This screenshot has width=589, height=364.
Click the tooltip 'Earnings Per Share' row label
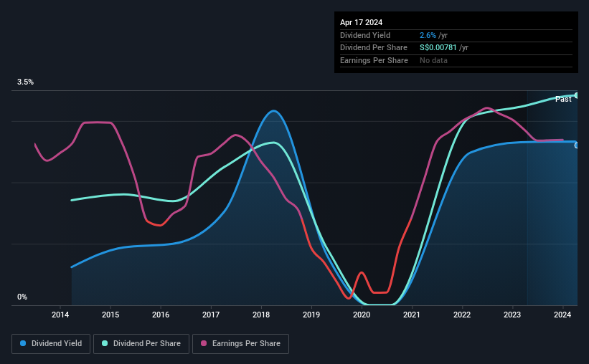point(374,60)
